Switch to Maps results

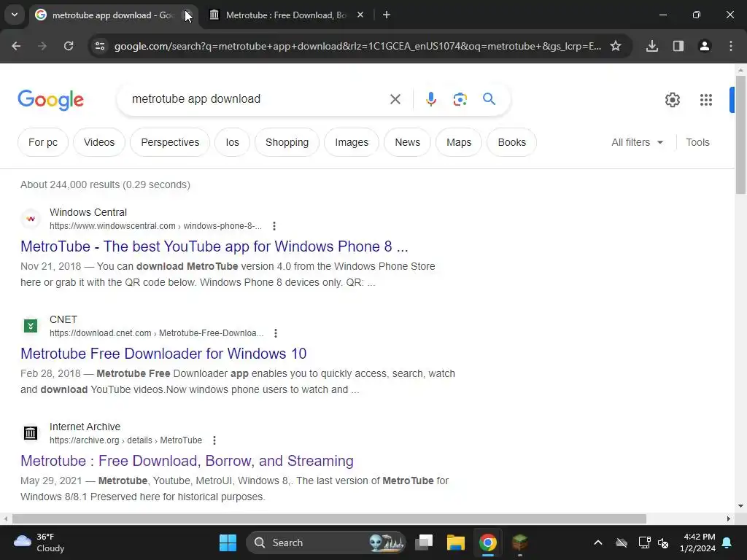(x=459, y=142)
